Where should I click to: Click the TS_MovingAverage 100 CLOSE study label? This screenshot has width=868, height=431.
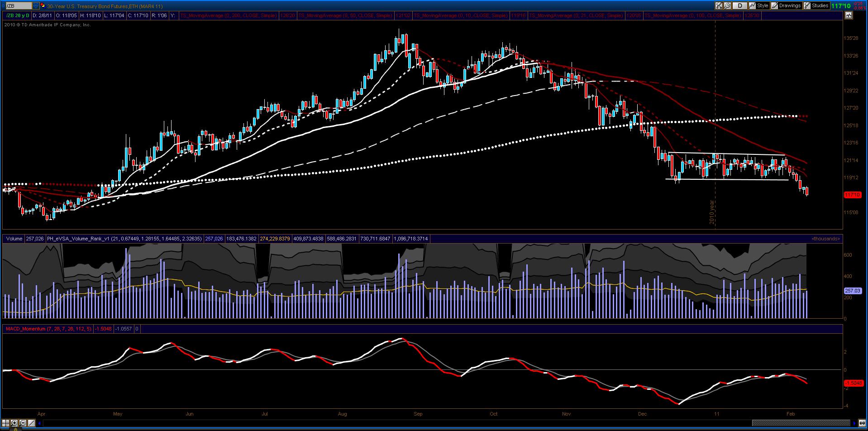693,15
